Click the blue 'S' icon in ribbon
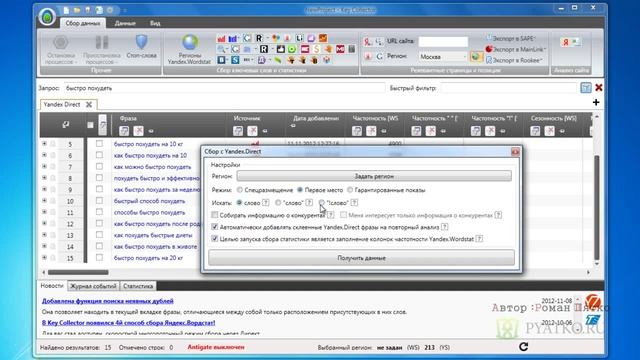Image resolution: width=640 pixels, height=360 pixels. pos(235,60)
